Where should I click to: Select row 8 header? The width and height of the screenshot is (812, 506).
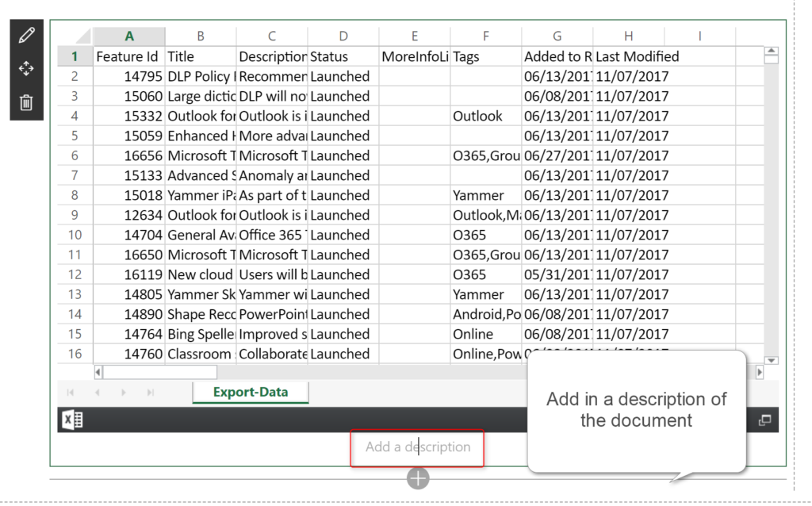(75, 195)
